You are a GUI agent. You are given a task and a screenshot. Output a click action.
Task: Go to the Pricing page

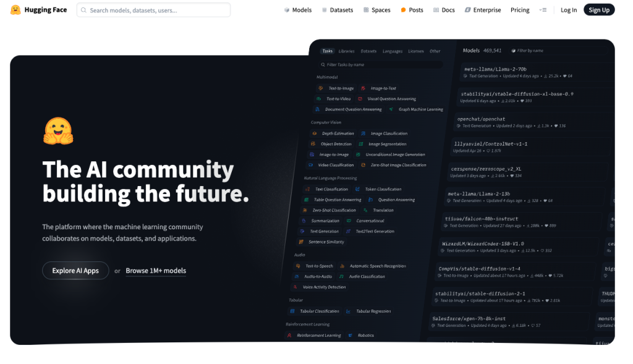coord(520,10)
